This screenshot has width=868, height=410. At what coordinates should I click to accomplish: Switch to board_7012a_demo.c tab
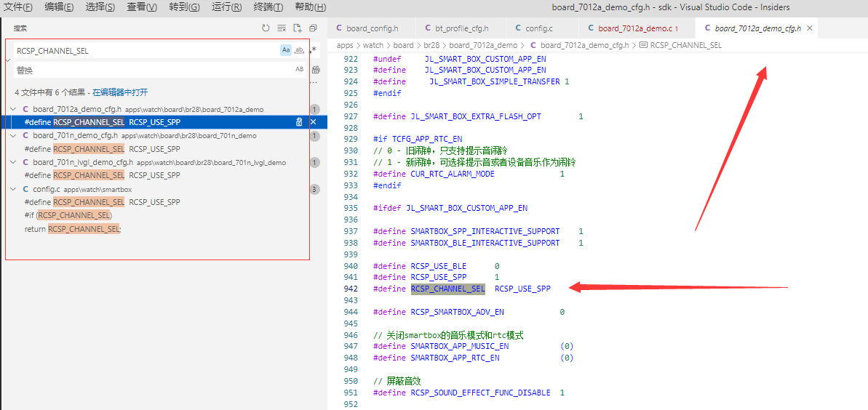tap(635, 28)
